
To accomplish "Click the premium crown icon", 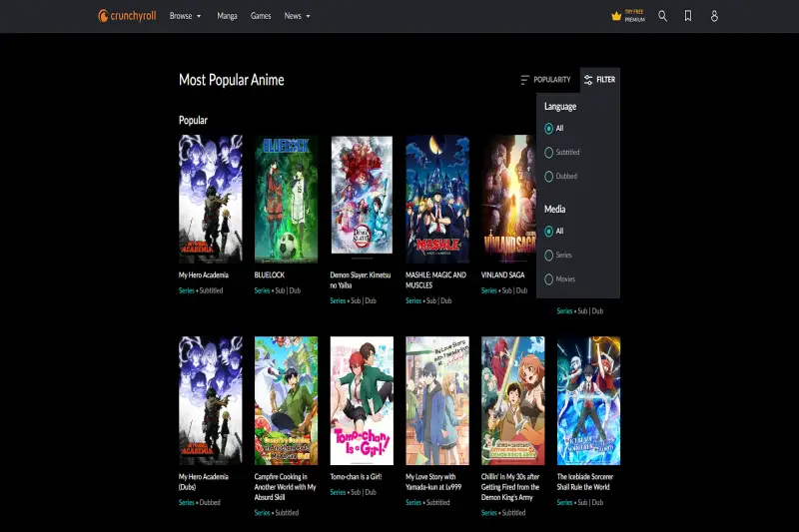I will click(x=616, y=16).
